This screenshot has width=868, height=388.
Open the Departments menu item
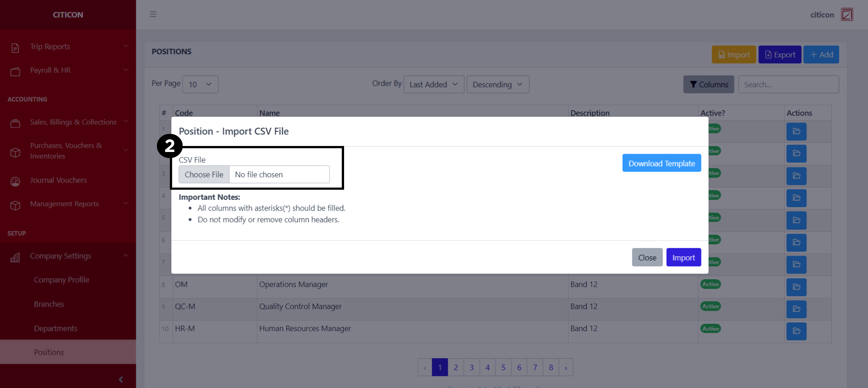(56, 328)
